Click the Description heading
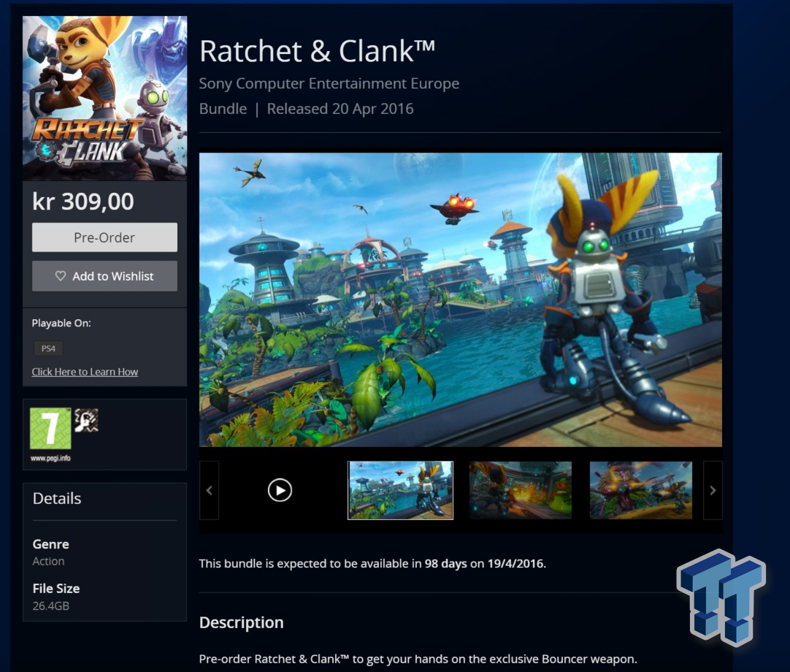 (x=242, y=622)
